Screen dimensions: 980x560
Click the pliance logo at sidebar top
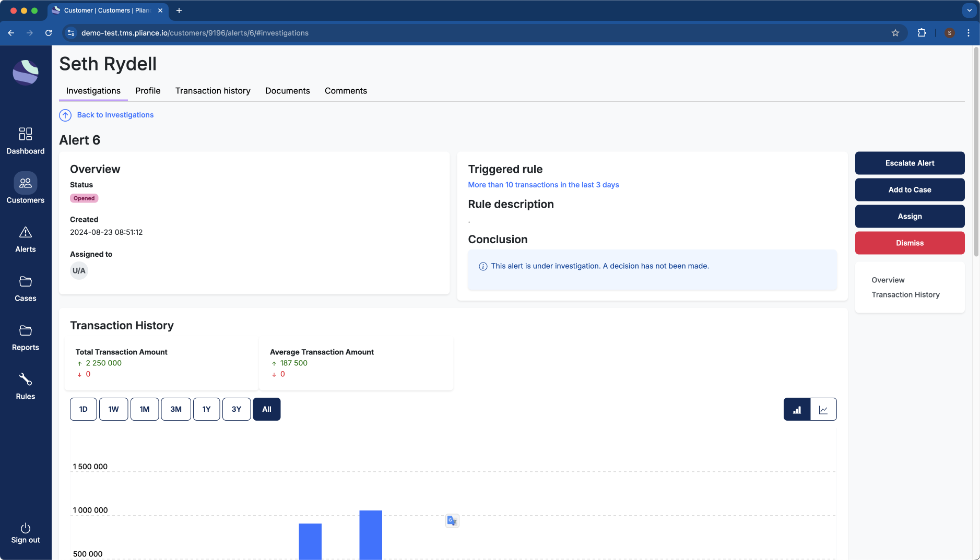[26, 72]
